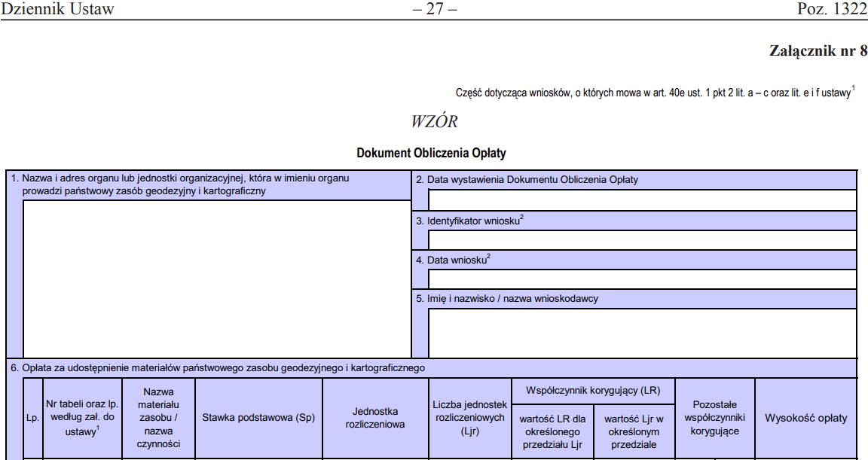Click 'Współczynnik korygujący (LR)' header cell

(592, 390)
